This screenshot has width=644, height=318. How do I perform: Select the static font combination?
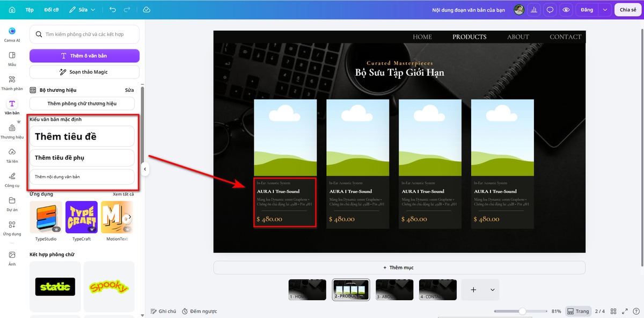[55, 286]
